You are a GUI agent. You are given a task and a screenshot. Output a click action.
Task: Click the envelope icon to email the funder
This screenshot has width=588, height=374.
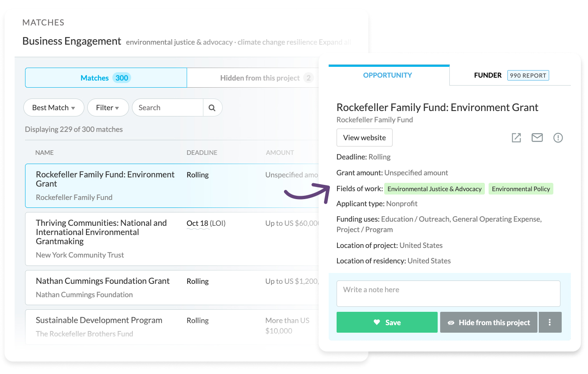(537, 137)
